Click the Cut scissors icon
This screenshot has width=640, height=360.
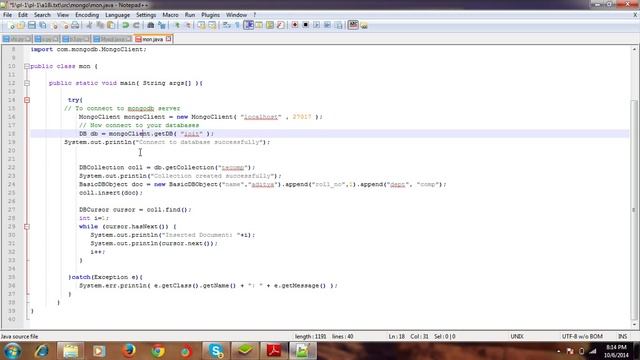tap(89, 25)
